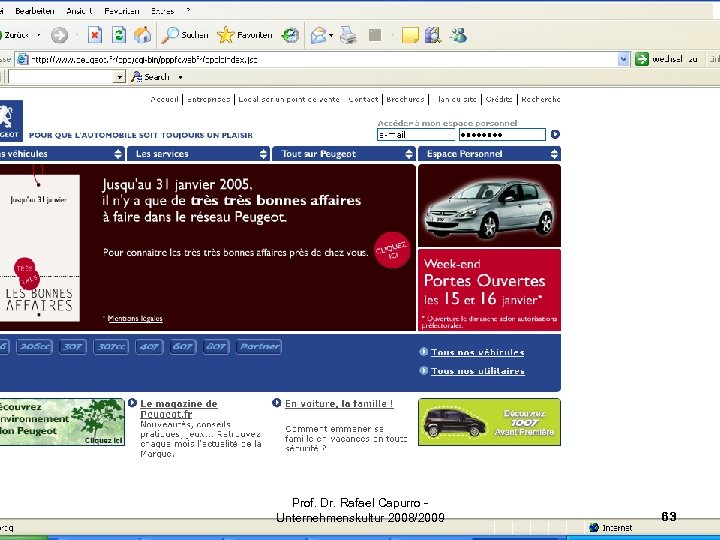Click the Accueil top link
720x540 pixels.
coord(164,99)
